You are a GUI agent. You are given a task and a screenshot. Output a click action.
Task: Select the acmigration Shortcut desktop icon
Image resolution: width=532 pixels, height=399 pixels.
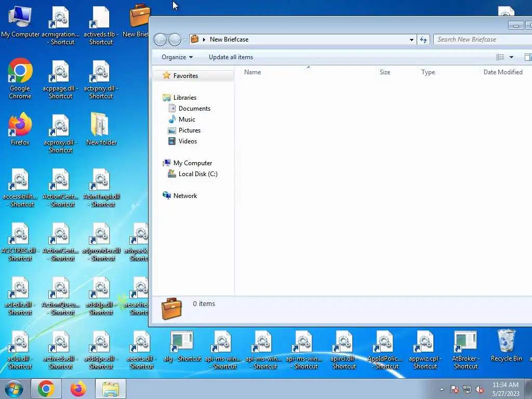[x=60, y=26]
